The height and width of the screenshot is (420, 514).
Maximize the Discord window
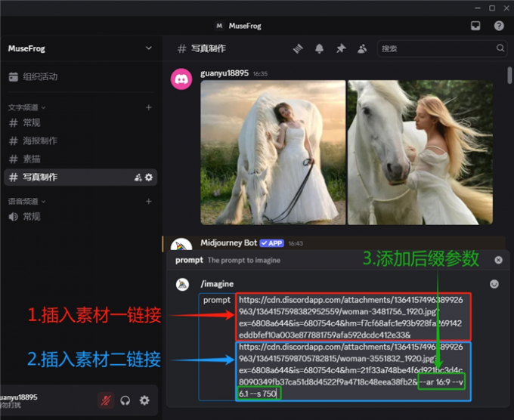click(492, 8)
